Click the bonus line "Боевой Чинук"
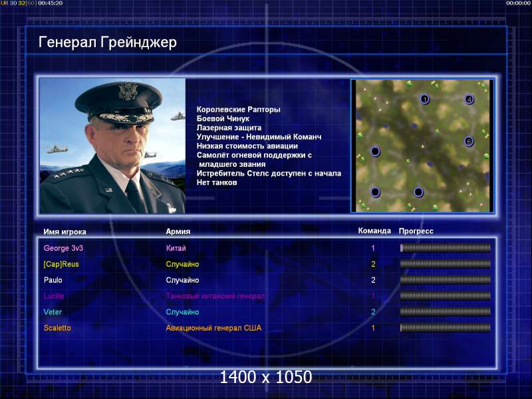This screenshot has height=399, width=532. tap(223, 119)
